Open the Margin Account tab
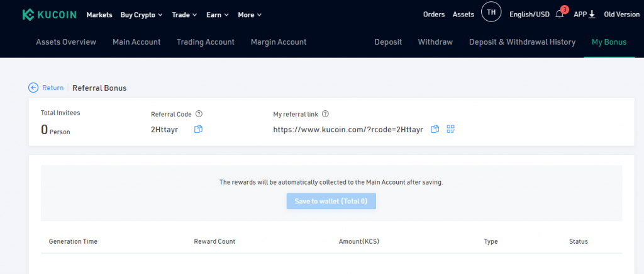This screenshot has width=644, height=274. point(279,42)
